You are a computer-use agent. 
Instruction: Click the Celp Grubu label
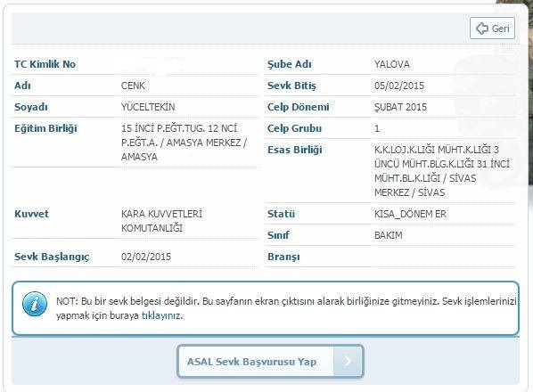(294, 128)
